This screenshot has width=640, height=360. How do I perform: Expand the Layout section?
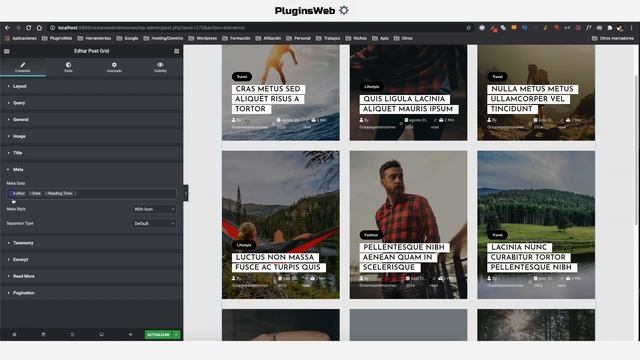[x=91, y=87]
